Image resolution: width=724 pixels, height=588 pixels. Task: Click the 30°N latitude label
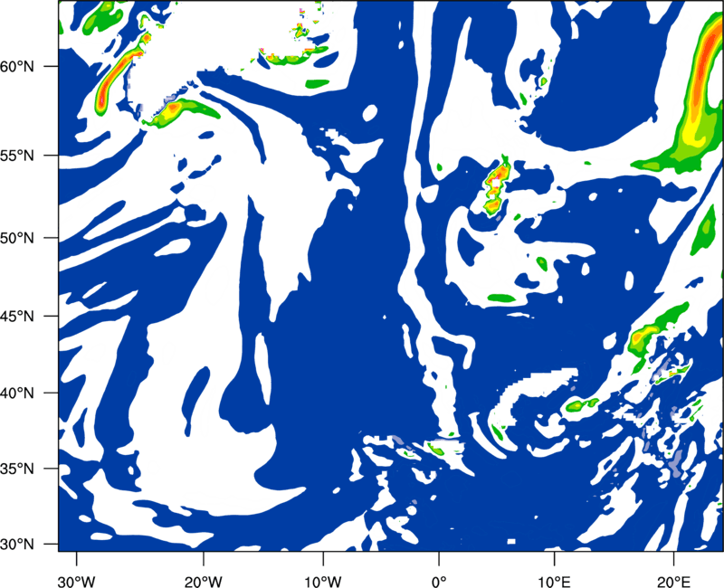point(17,545)
